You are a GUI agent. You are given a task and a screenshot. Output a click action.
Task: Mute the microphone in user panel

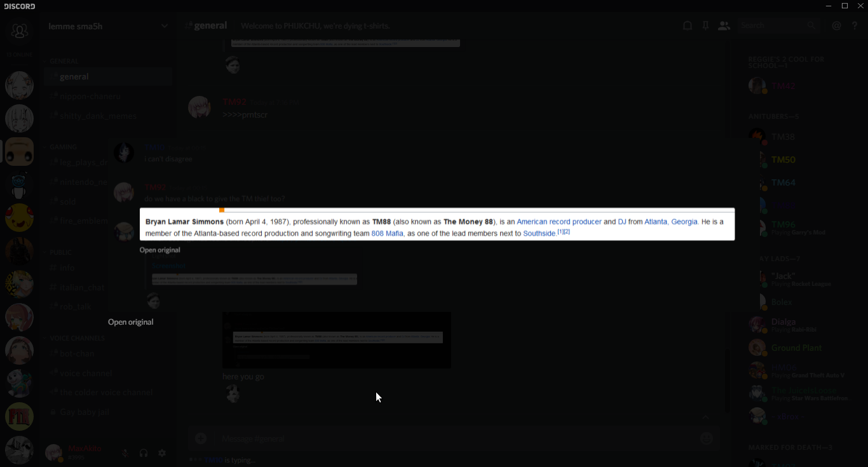(x=125, y=453)
